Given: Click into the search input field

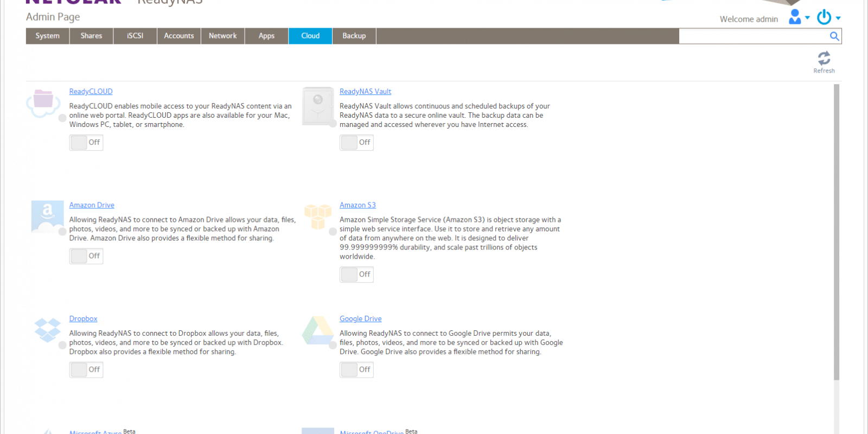Looking at the screenshot, I should click(x=754, y=36).
